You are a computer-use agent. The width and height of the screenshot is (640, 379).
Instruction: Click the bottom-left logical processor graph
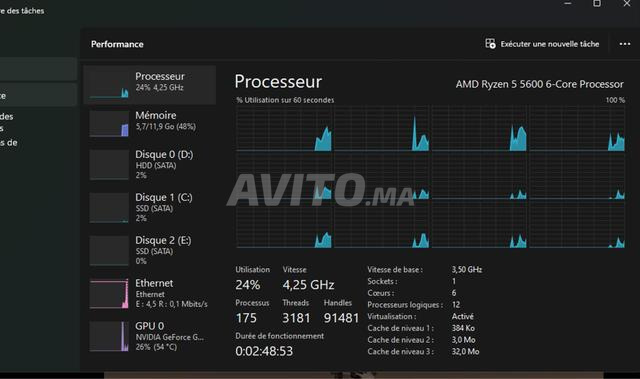tap(284, 226)
